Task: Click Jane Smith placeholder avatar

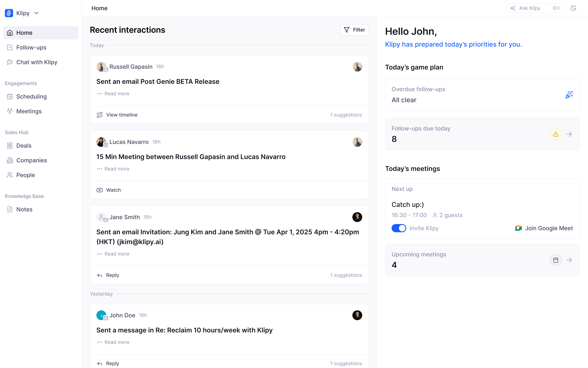Action: 101,217
